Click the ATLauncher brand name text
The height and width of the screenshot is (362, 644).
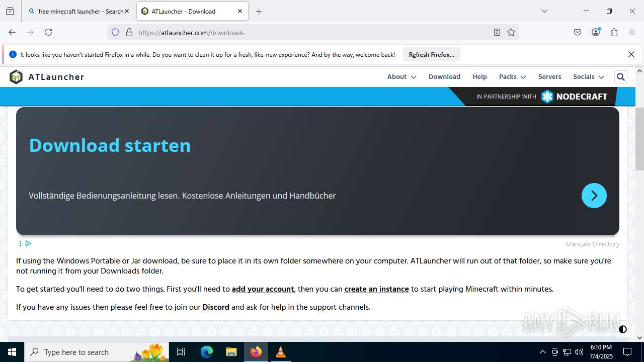click(56, 77)
